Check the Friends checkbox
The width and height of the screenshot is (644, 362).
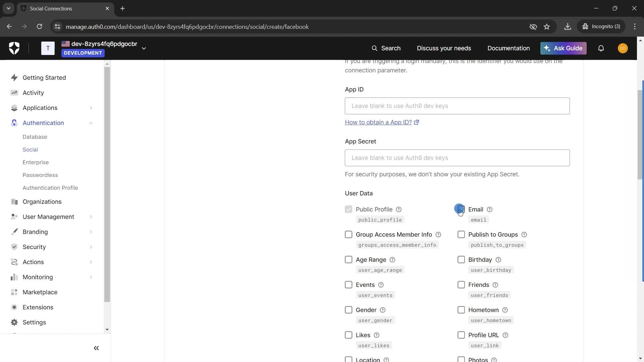point(461,285)
